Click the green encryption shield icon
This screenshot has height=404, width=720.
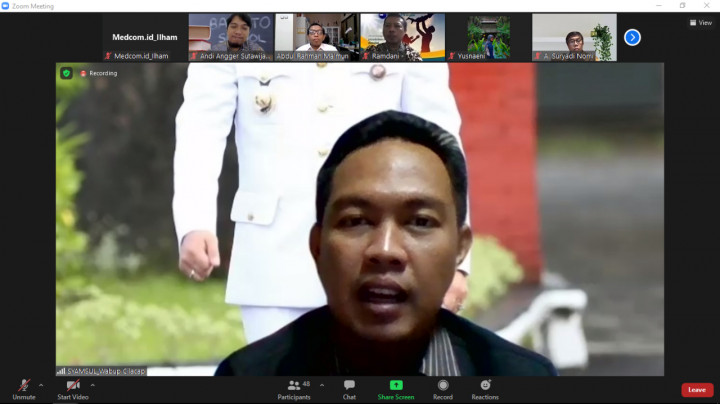(x=67, y=73)
